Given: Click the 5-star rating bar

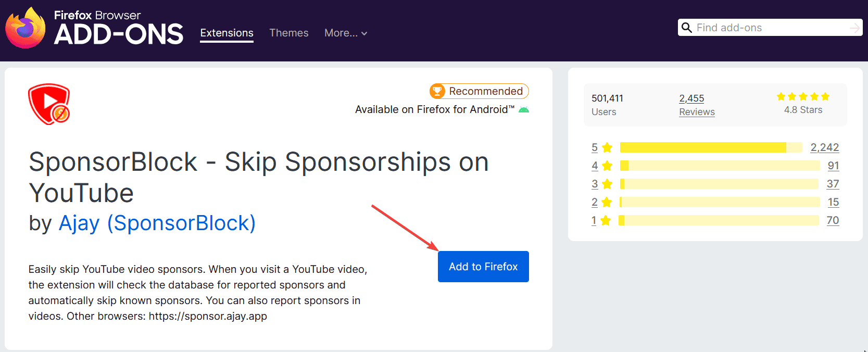Looking at the screenshot, I should click(x=711, y=147).
